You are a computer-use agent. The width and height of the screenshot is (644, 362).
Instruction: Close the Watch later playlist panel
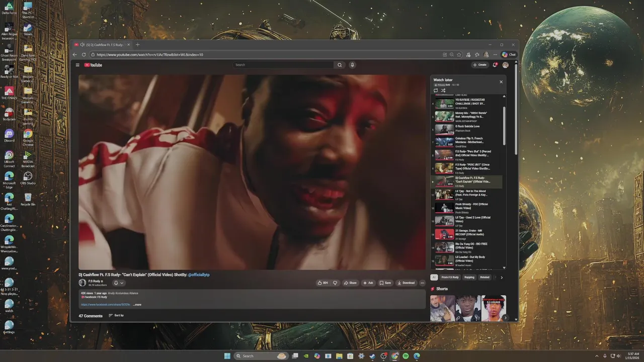[x=501, y=81]
